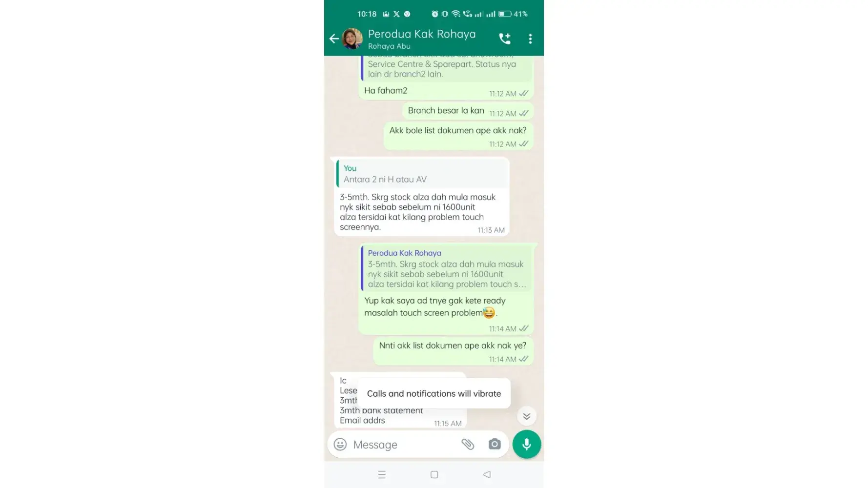Tap the Android recent apps navigation button
Screen dimensions: 868x488
point(382,474)
